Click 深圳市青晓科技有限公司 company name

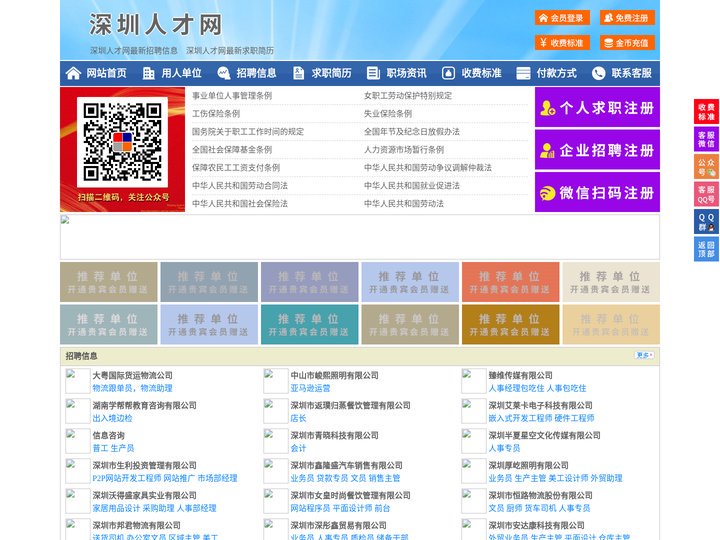click(x=334, y=435)
